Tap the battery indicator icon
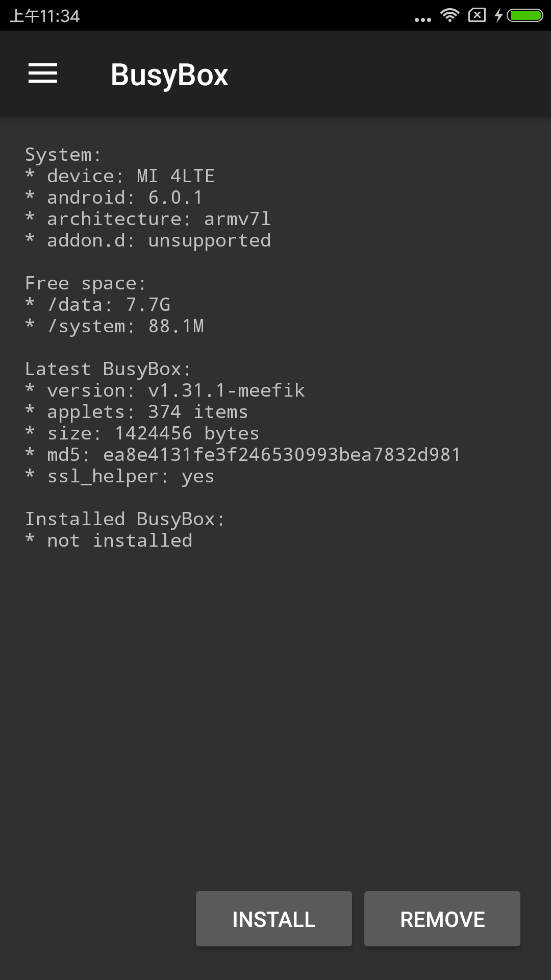 click(525, 15)
